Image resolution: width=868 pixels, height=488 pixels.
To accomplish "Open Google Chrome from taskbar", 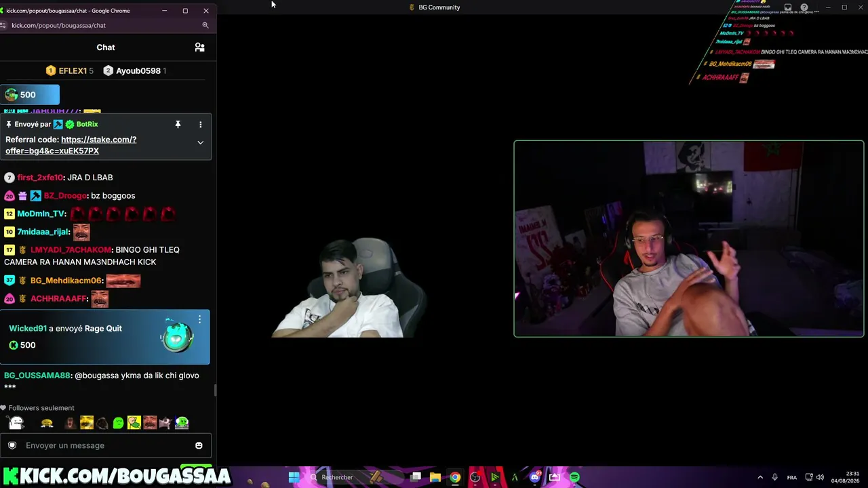I will [455, 478].
